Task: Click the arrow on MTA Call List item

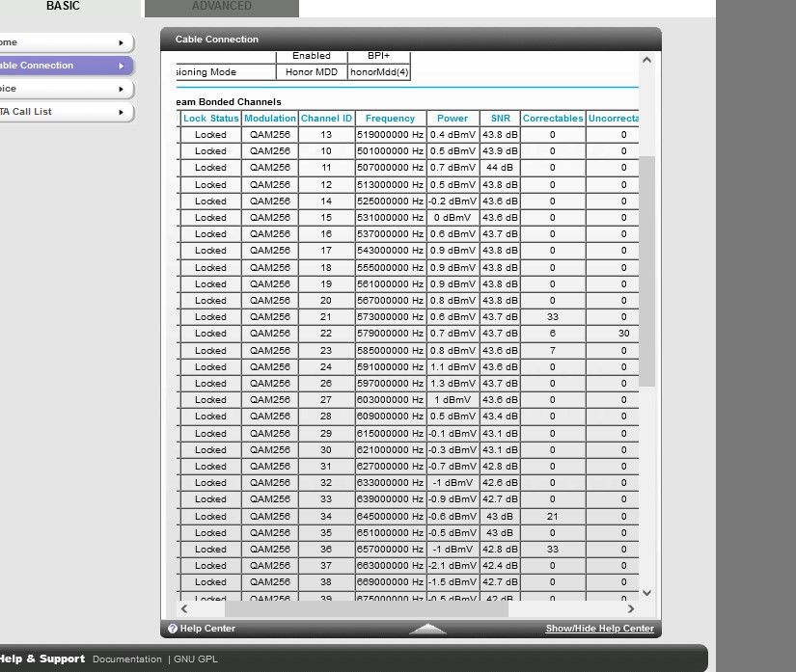Action: tap(121, 112)
